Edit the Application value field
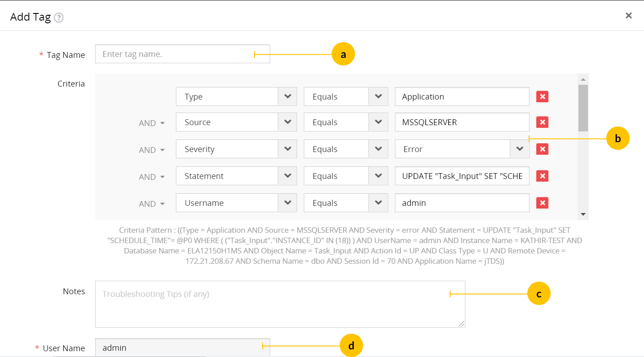644x357 pixels. 462,96
